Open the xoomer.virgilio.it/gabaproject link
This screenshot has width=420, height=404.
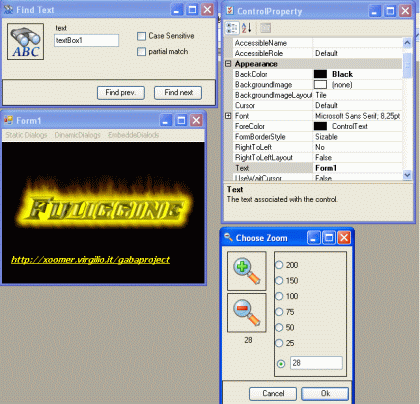91,260
